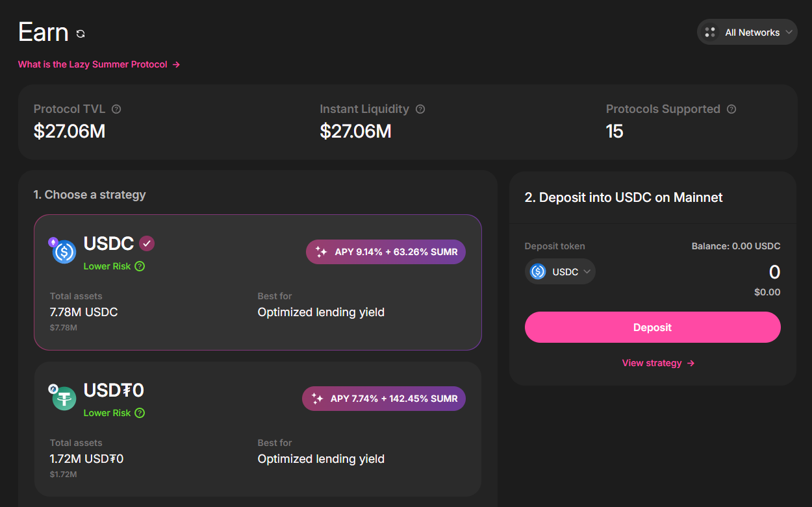The width and height of the screenshot is (812, 507).
Task: Click sparkle icon in USDC APY badge
Action: click(321, 252)
